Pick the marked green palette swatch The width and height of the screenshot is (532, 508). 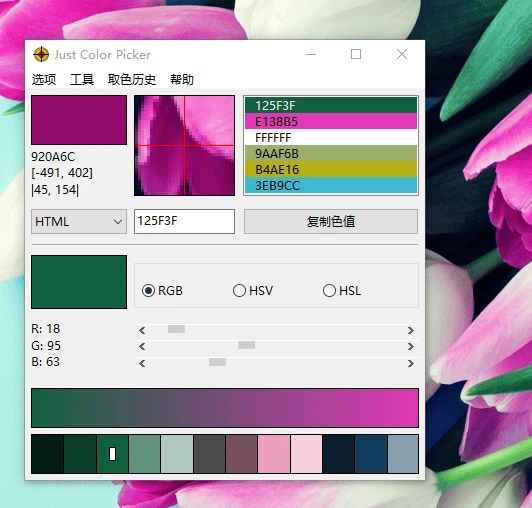[x=112, y=454]
